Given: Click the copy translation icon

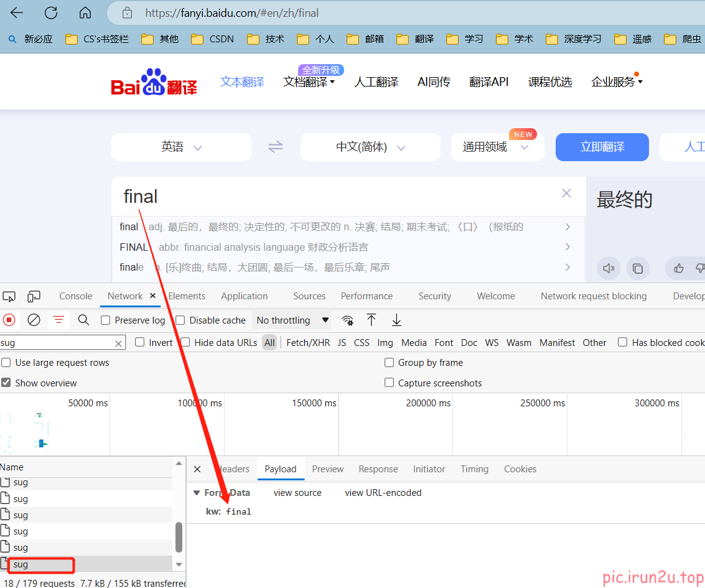Looking at the screenshot, I should 638,268.
